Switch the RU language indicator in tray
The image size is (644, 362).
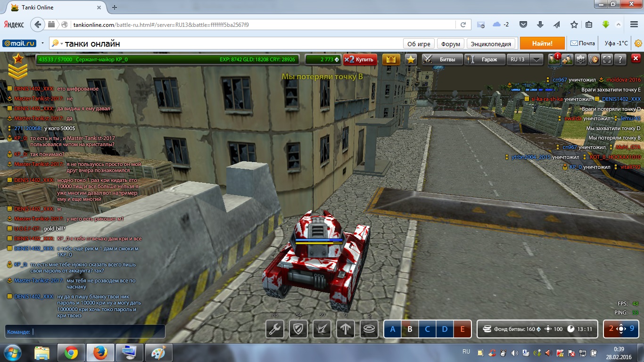tap(466, 352)
